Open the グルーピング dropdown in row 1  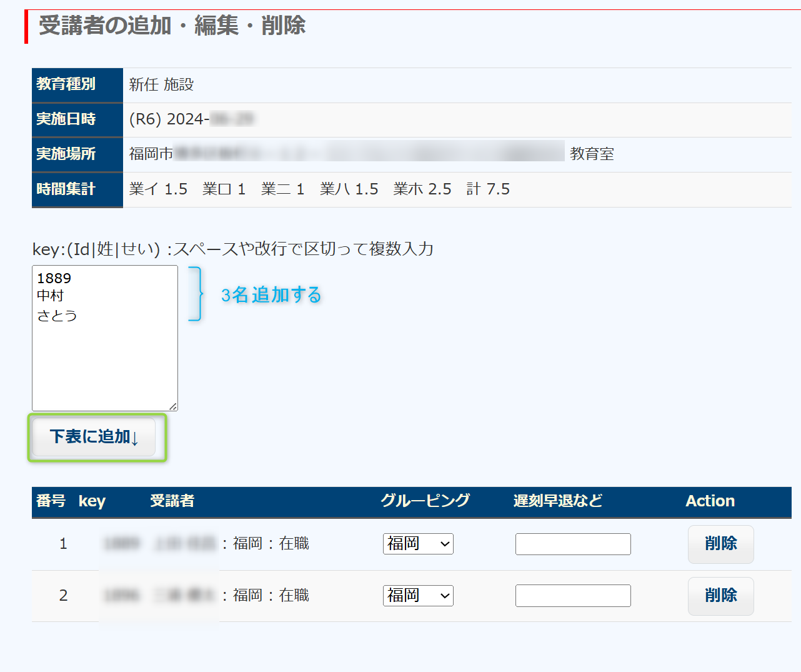pyautogui.click(x=418, y=544)
